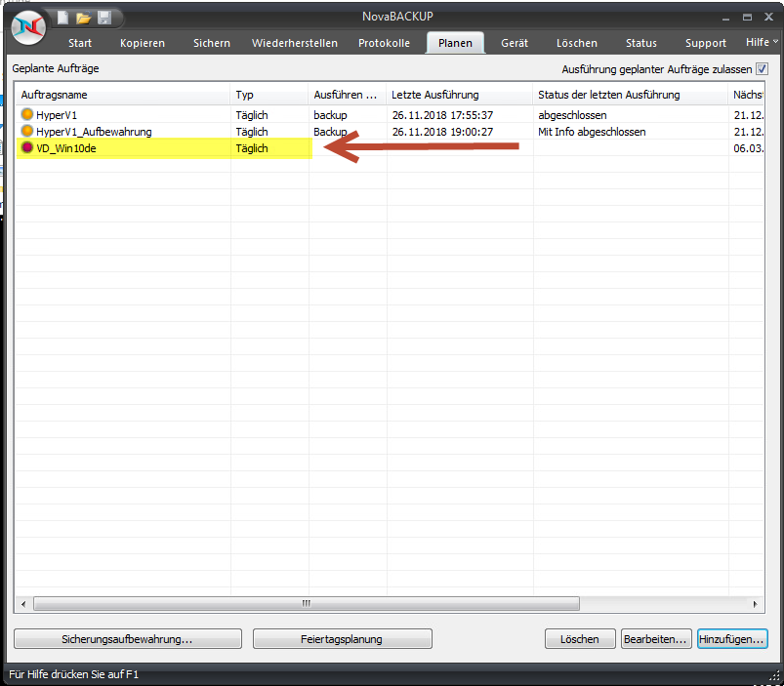The width and height of the screenshot is (784, 686).
Task: Select the Planen tab
Action: 455,43
